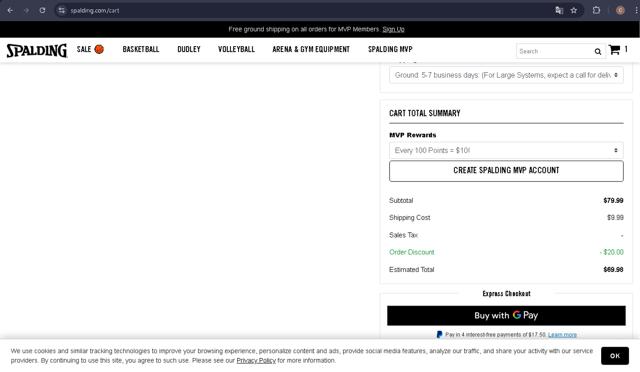Open the SPALDING MVP menu

(390, 49)
